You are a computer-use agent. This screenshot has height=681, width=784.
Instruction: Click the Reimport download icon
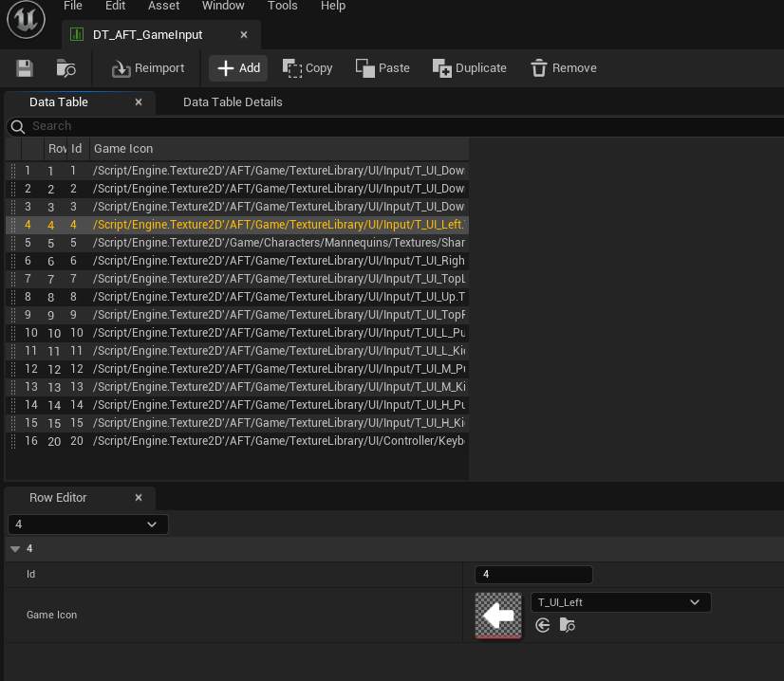coord(121,67)
